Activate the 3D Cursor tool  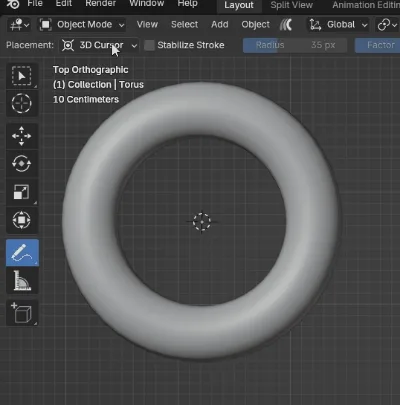click(x=22, y=103)
